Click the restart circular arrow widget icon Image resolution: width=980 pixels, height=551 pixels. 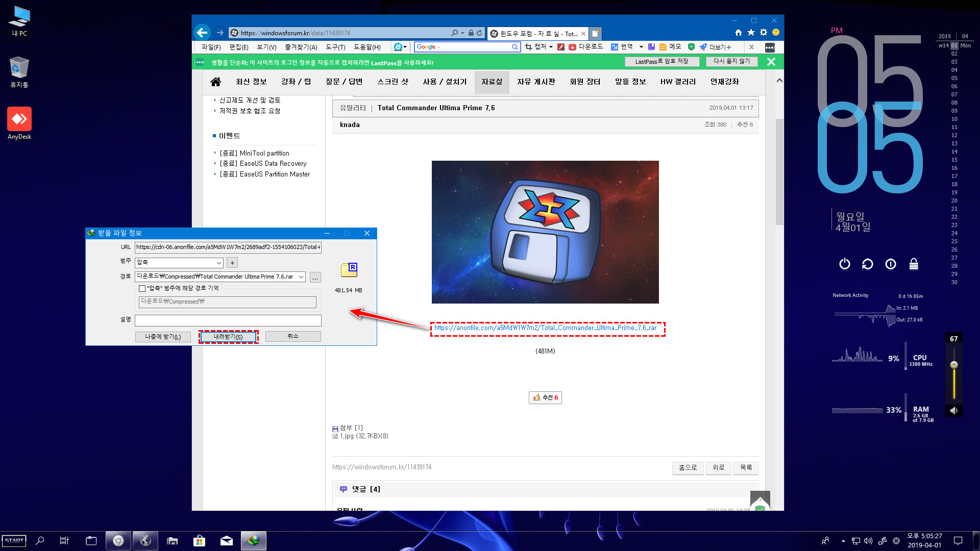[x=868, y=264]
